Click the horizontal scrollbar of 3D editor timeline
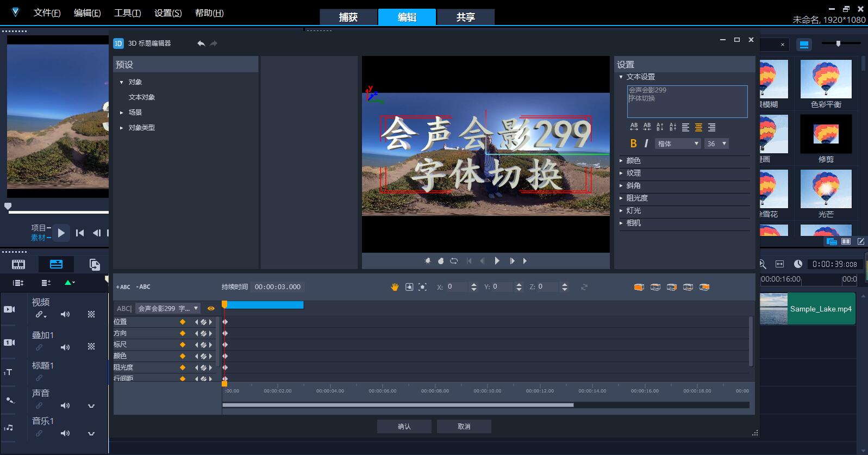868x455 pixels. tap(398, 405)
